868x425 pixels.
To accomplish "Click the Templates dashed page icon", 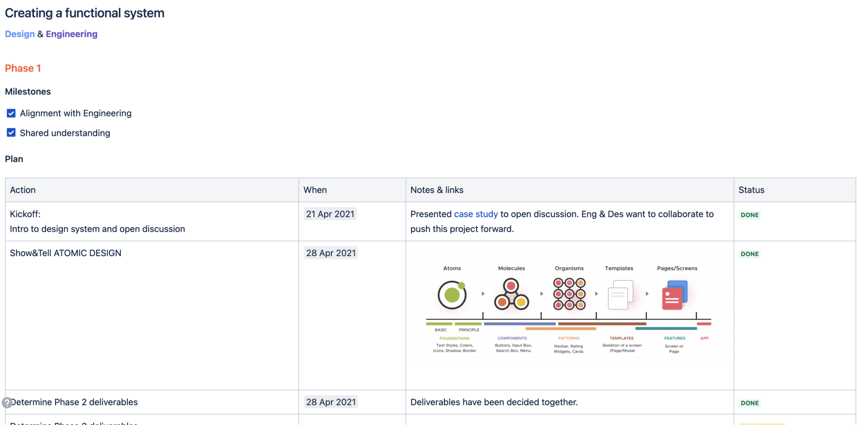I will tap(620, 295).
